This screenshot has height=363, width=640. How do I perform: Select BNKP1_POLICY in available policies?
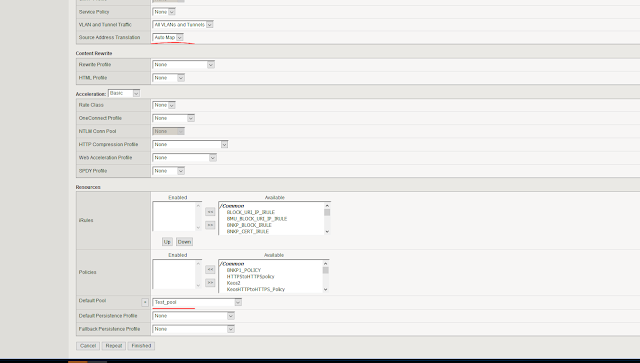[x=244, y=270]
